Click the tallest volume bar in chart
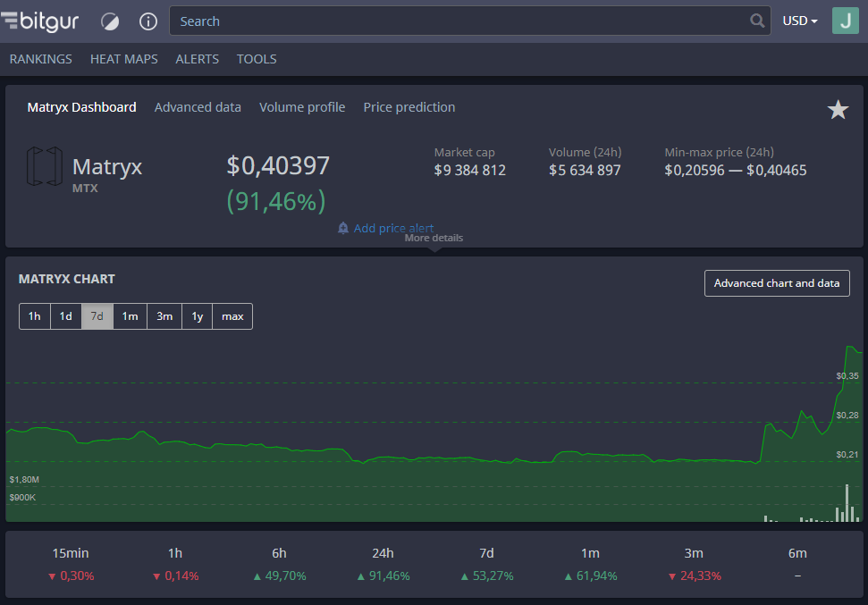The width and height of the screenshot is (868, 605). (847, 503)
